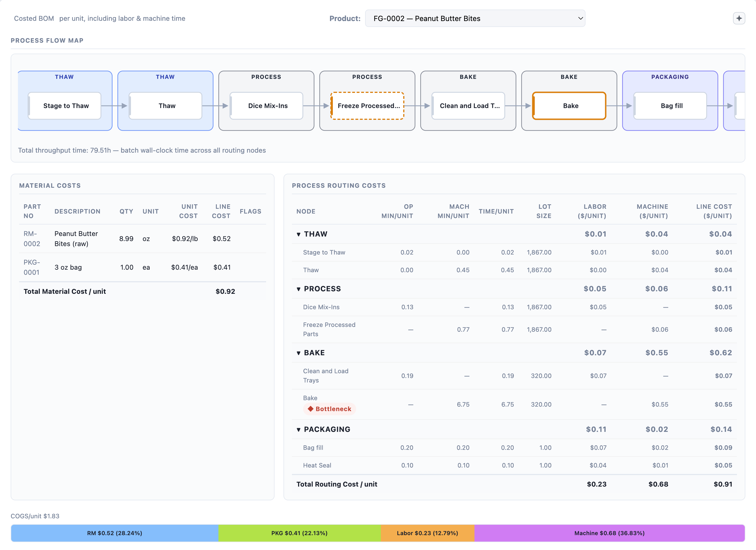Viewport: 756px width, 550px height.
Task: Click the $0.41/ea unit cost cell
Action: (x=184, y=267)
